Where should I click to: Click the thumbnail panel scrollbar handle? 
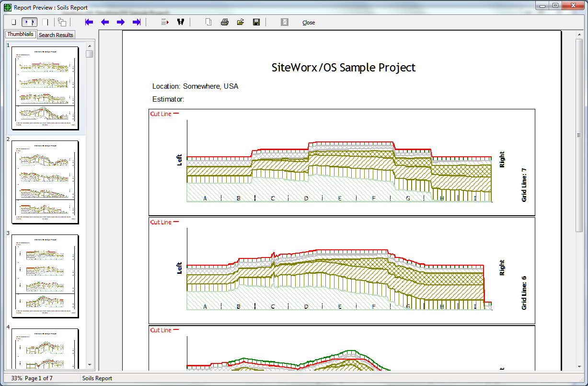90,54
